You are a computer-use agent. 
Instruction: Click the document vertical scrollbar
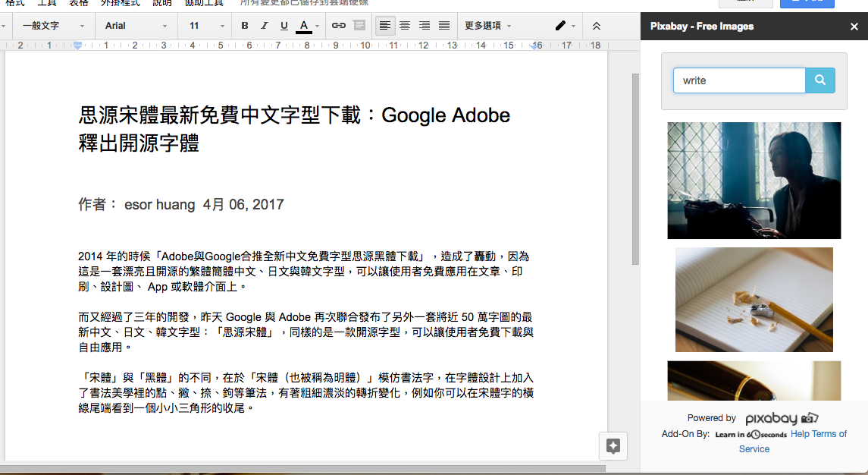[x=635, y=169]
